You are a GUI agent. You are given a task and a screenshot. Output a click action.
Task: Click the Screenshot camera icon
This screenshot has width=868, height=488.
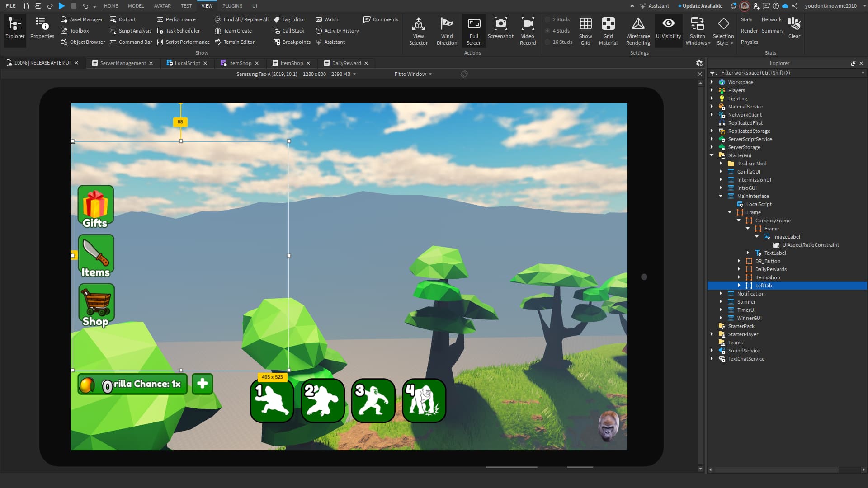500,24
